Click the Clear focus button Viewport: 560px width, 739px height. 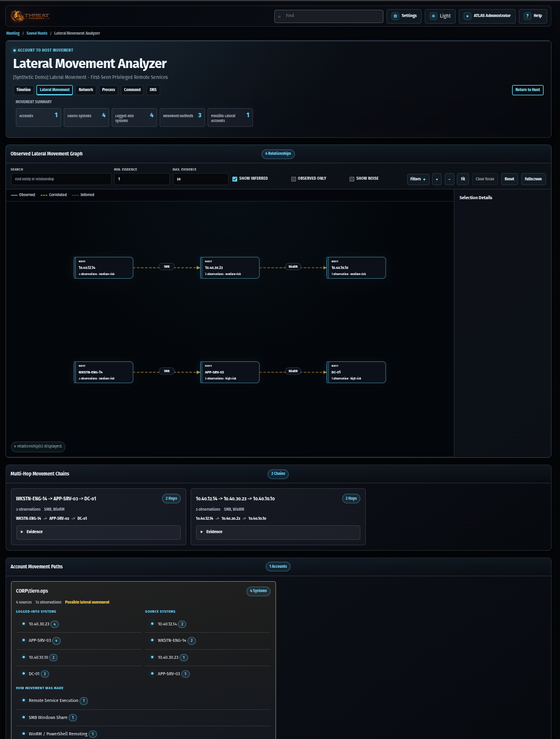[x=485, y=179]
